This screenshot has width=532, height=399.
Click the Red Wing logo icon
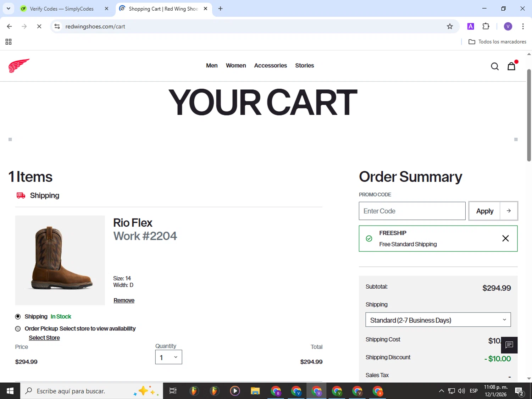pyautogui.click(x=19, y=66)
